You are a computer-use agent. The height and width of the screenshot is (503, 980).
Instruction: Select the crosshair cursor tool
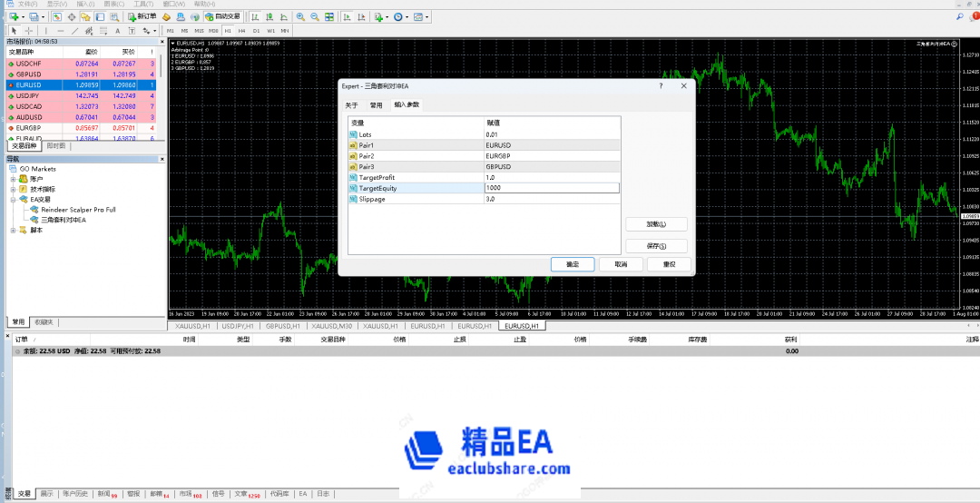coord(29,30)
